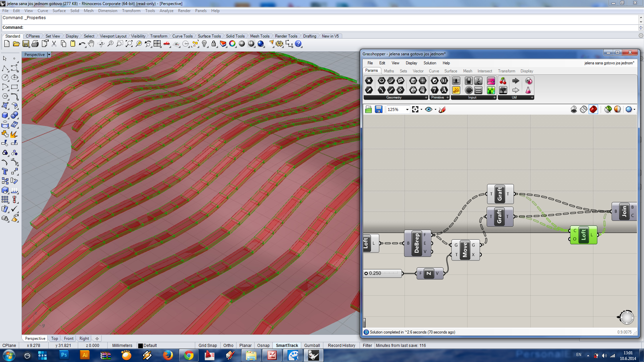644x362 pixels.
Task: Click Grasshopper Save file disk icon
Action: (x=379, y=109)
